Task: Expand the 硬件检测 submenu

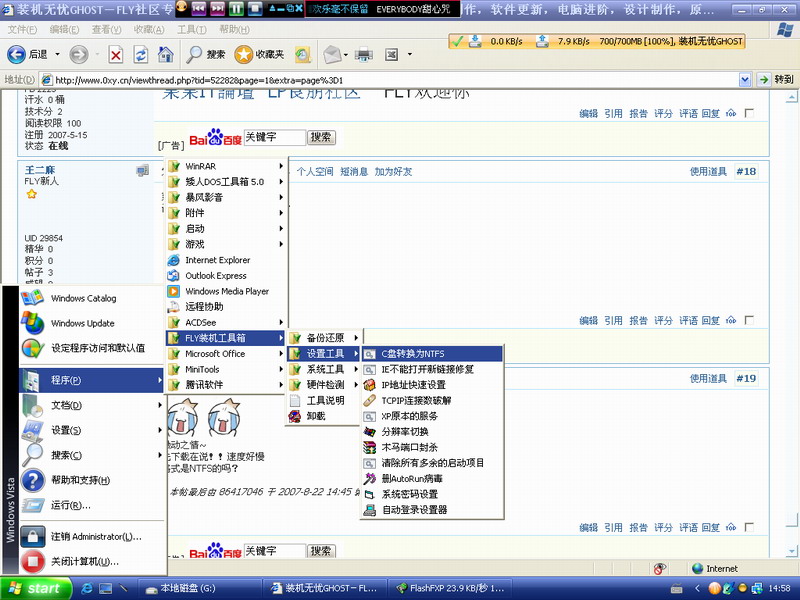Action: click(323, 385)
